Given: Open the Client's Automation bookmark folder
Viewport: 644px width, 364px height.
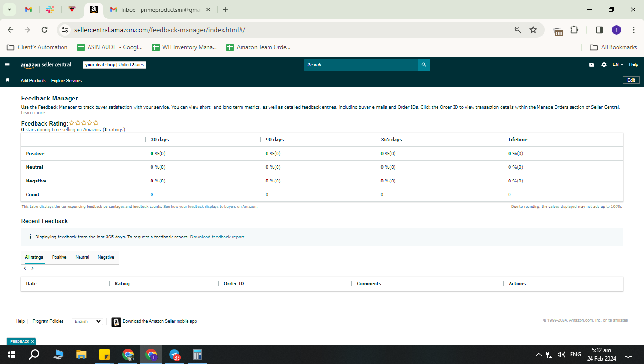Looking at the screenshot, I should pyautogui.click(x=37, y=47).
